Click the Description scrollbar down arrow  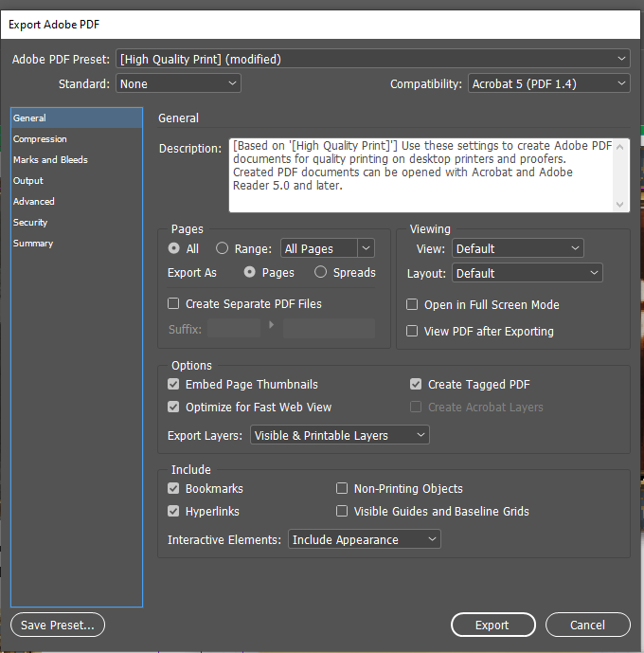[620, 205]
